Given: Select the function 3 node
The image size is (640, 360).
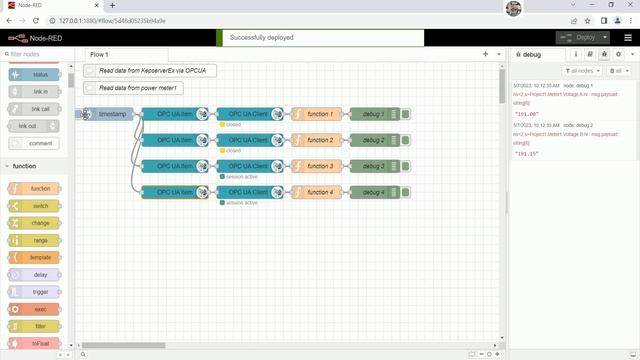Looking at the screenshot, I should pyautogui.click(x=317, y=167).
